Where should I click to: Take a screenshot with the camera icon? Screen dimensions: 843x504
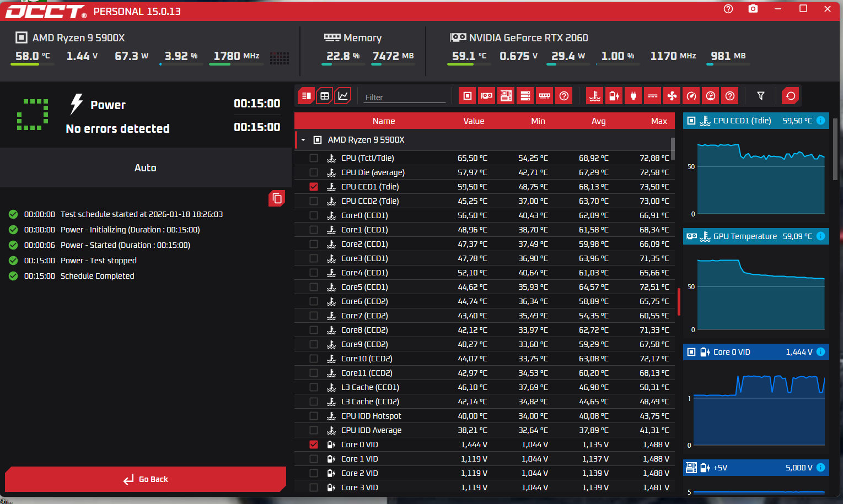click(x=753, y=9)
